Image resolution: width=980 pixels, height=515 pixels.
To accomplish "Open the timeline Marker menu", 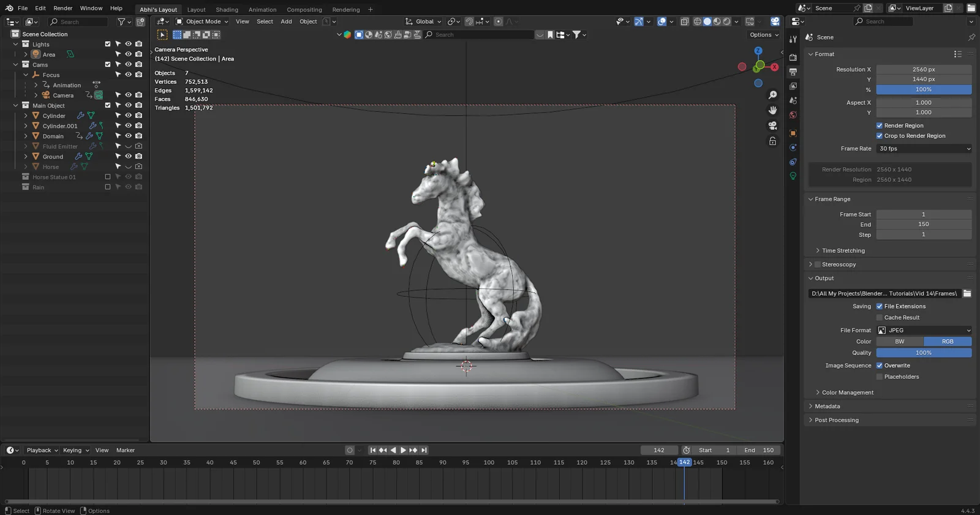I will click(x=126, y=450).
